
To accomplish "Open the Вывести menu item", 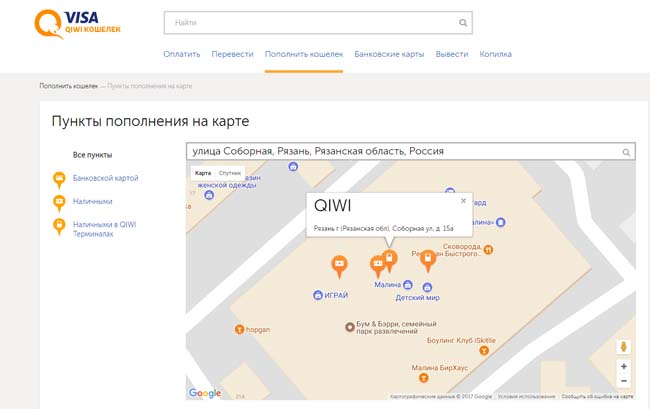I will pos(452,54).
